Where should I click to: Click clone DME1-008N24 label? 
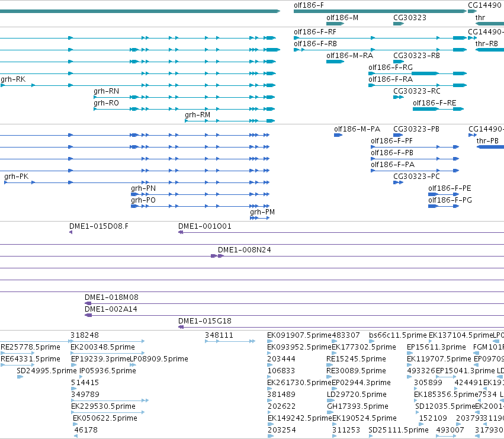point(245,251)
